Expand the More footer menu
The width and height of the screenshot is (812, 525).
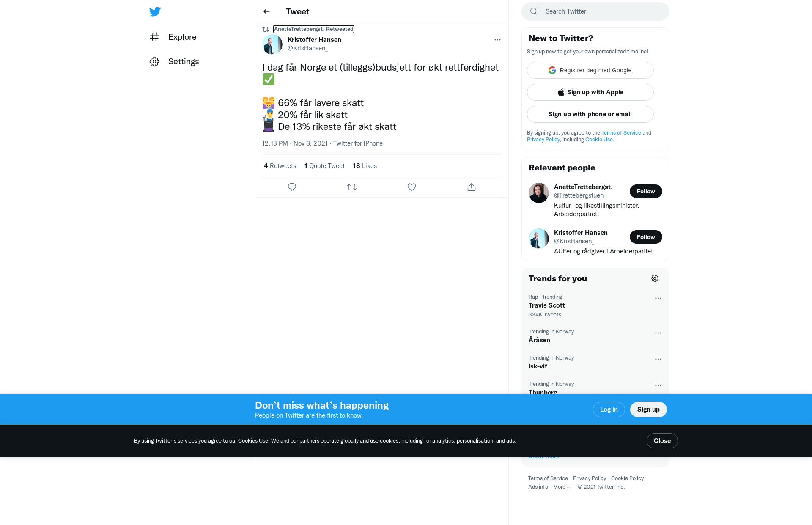pos(562,487)
